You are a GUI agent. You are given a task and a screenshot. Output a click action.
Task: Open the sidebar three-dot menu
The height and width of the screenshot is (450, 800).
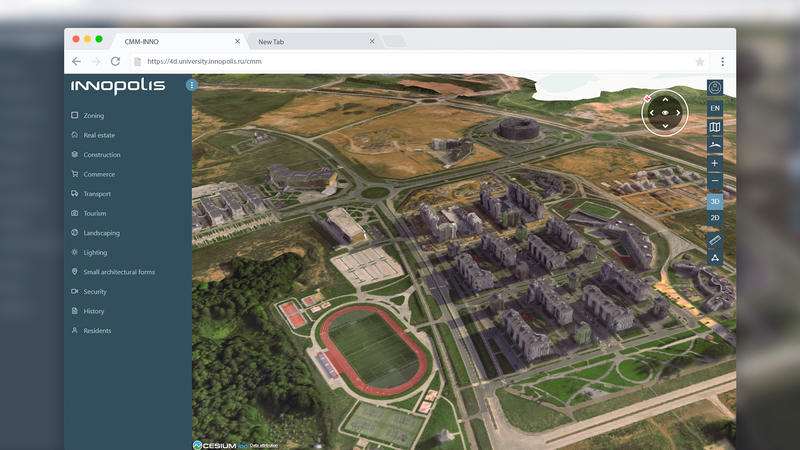pyautogui.click(x=192, y=86)
